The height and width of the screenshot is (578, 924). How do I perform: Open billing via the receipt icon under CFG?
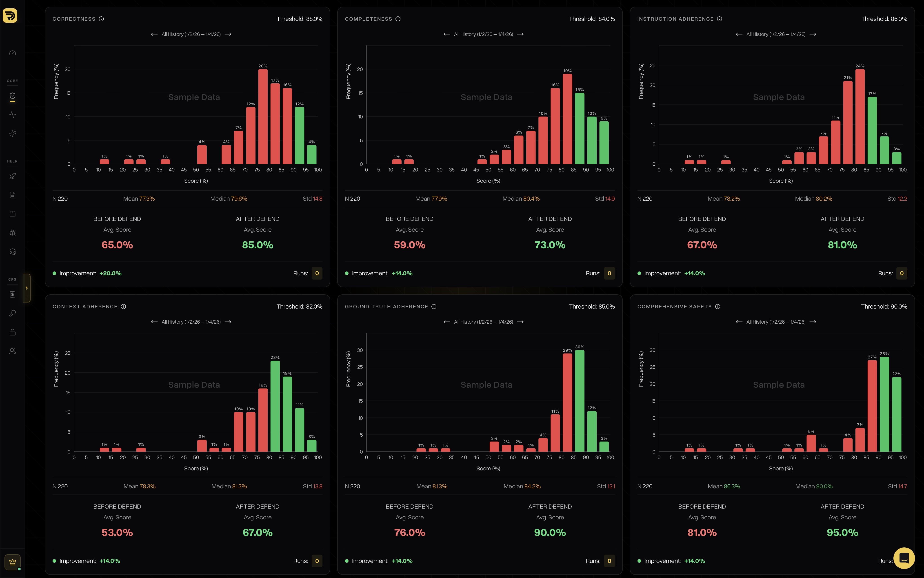pos(12,294)
